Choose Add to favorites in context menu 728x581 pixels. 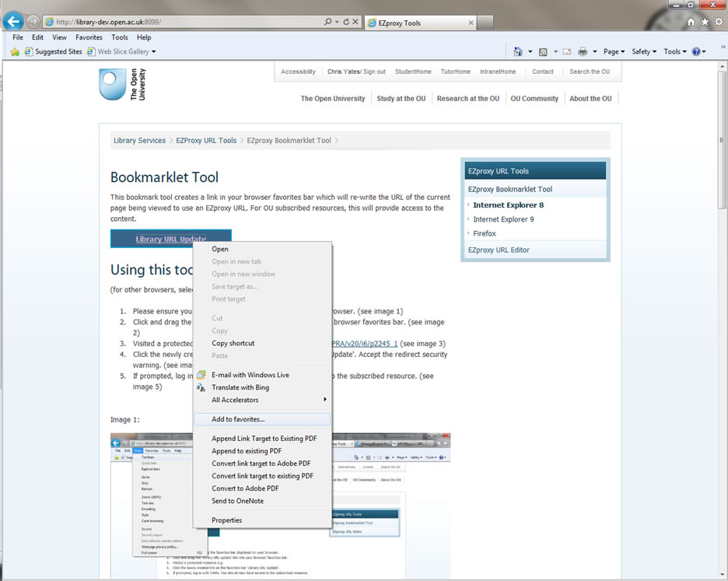[262, 419]
